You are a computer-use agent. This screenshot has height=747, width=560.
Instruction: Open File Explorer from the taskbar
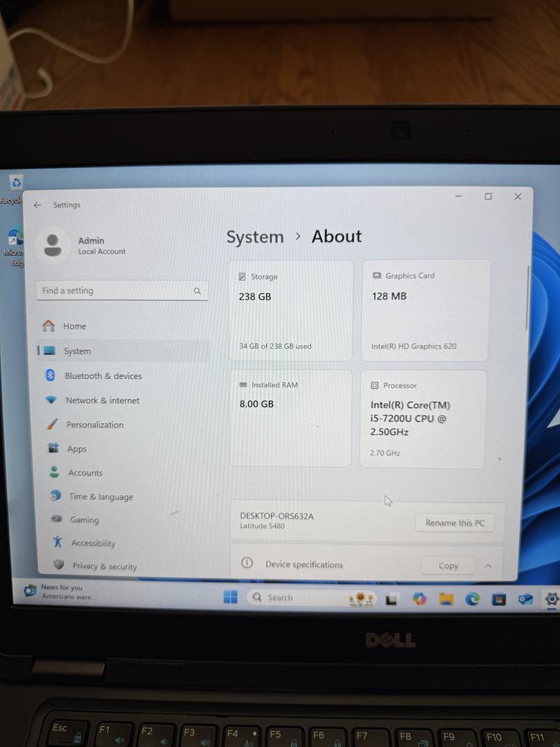(x=446, y=599)
